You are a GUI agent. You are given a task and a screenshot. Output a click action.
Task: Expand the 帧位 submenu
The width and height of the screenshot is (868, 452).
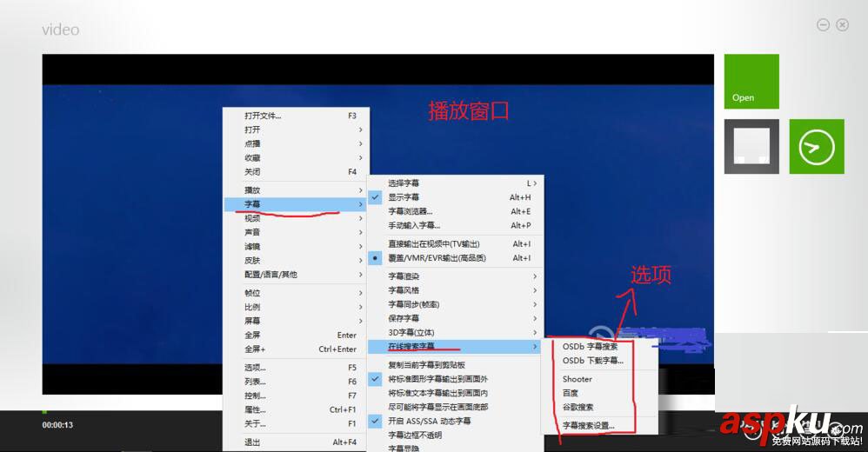pos(297,293)
